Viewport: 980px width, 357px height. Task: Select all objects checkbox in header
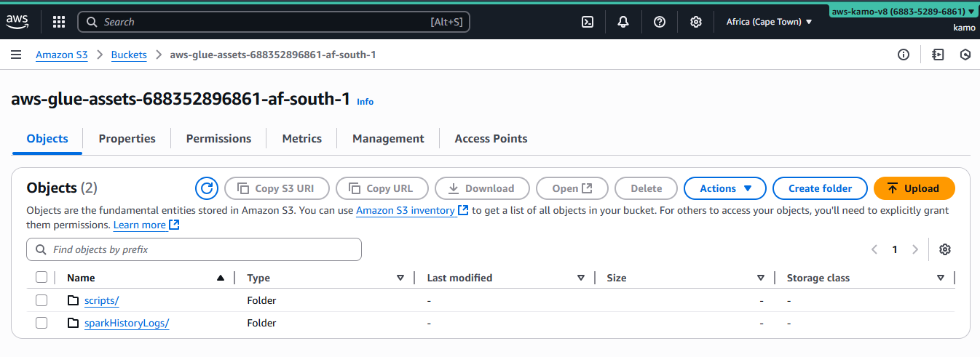click(x=42, y=277)
